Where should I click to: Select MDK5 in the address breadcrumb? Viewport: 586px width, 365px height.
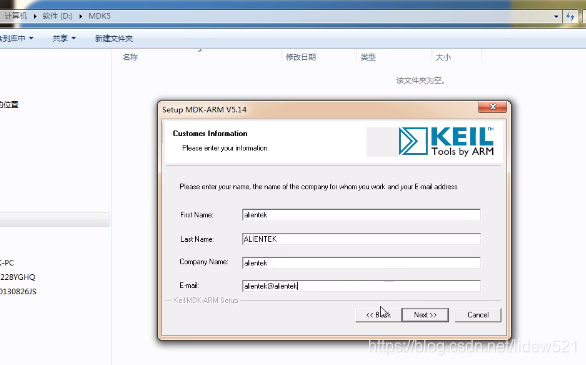99,16
